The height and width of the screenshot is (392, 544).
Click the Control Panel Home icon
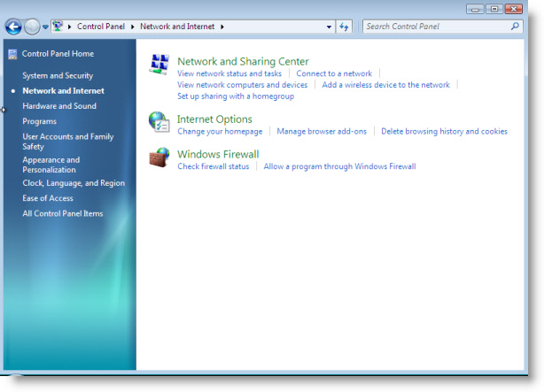pyautogui.click(x=12, y=54)
